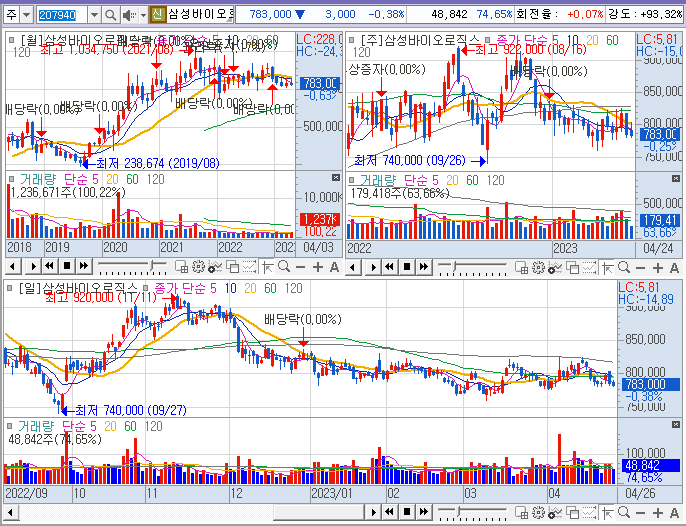Open monthly chart layout grid icon
The height and width of the screenshot is (526, 686).
pos(181,267)
